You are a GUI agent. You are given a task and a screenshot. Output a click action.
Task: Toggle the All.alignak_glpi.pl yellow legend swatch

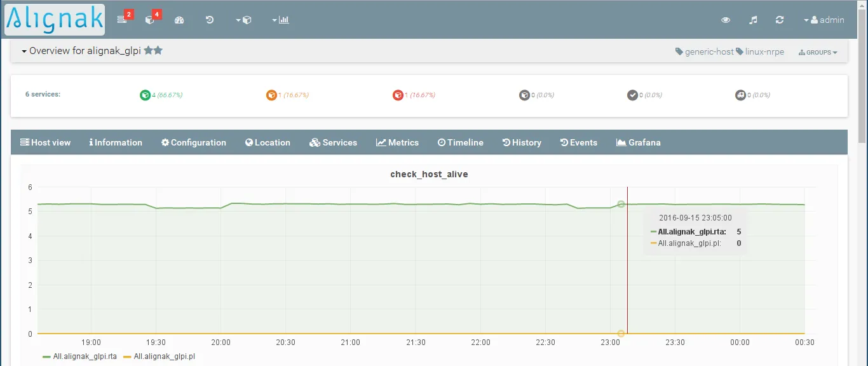coord(127,356)
